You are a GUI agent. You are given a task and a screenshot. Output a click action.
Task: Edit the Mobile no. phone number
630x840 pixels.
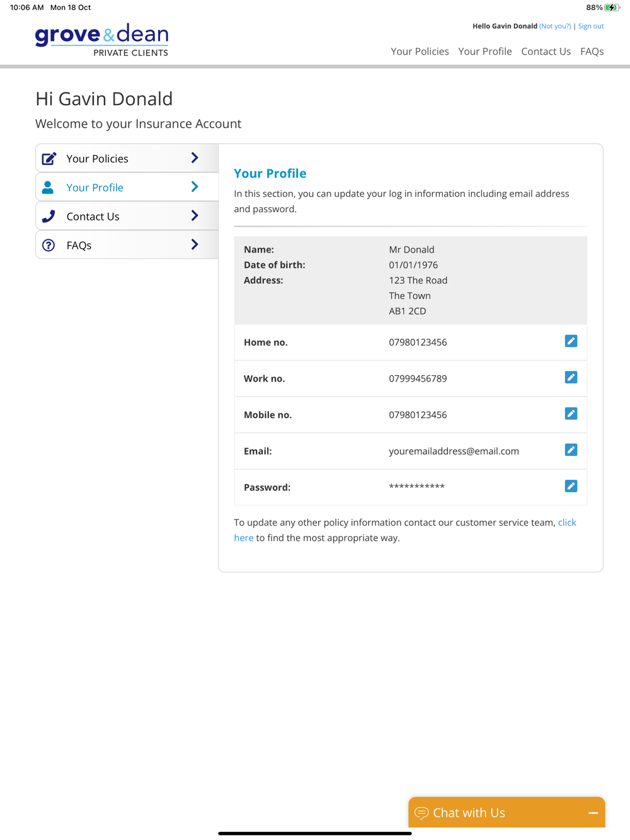(x=571, y=414)
